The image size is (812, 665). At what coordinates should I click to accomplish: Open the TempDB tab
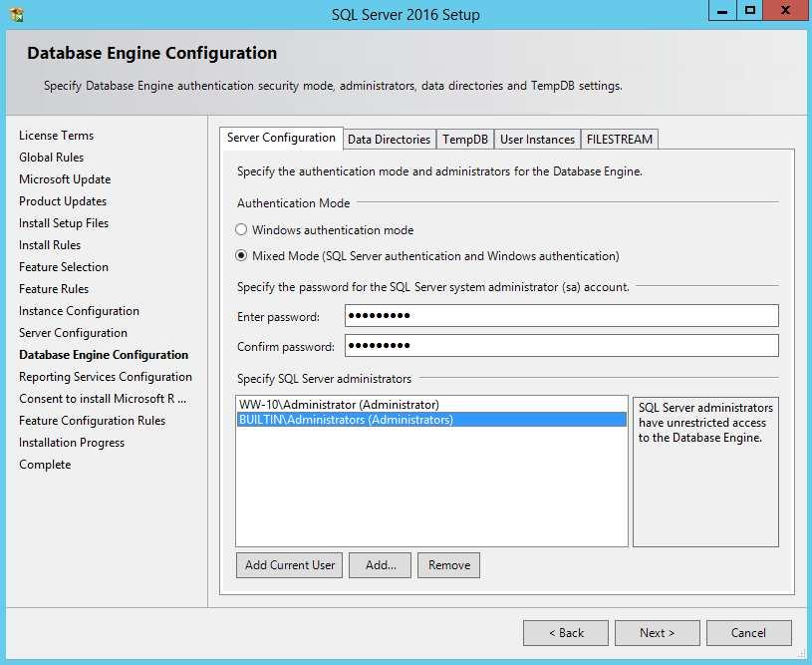(464, 140)
